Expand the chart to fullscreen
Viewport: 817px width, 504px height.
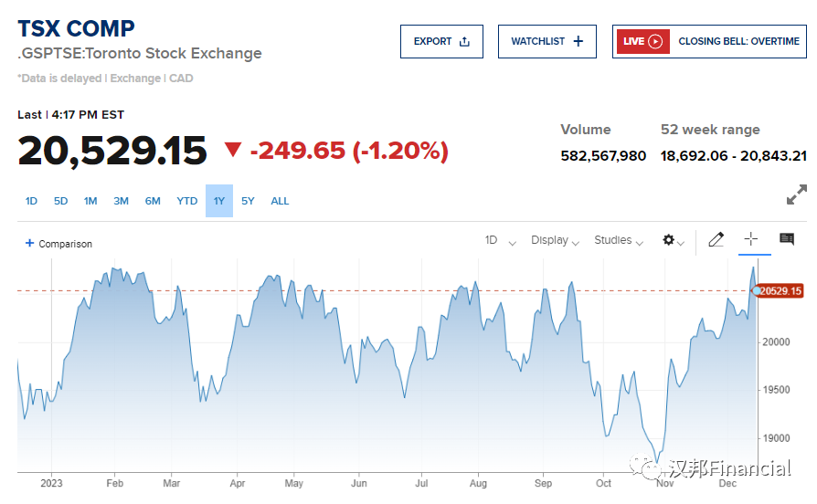pos(796,194)
